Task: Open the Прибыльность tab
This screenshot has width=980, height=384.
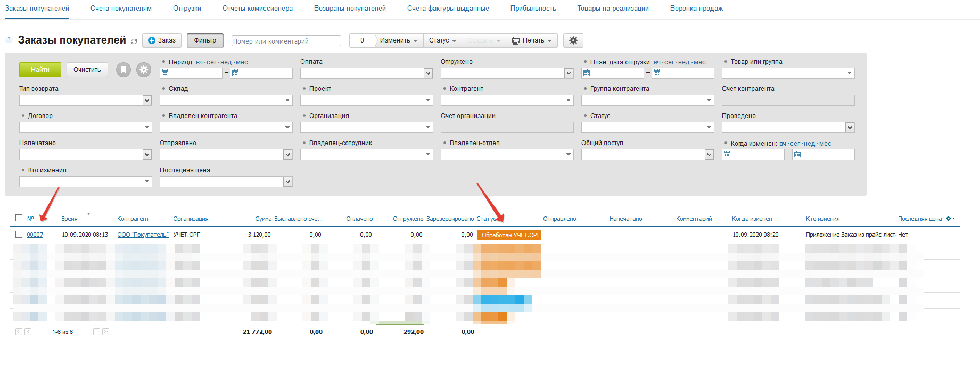Action: (533, 9)
